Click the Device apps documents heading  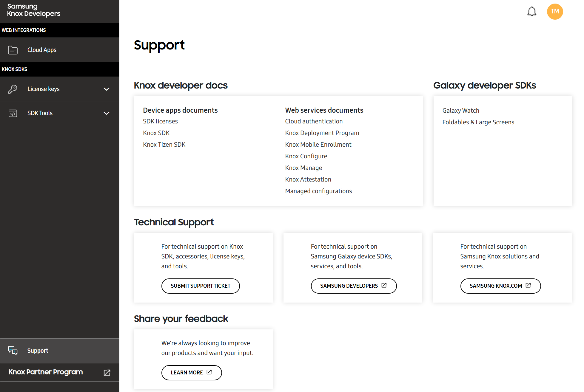180,110
